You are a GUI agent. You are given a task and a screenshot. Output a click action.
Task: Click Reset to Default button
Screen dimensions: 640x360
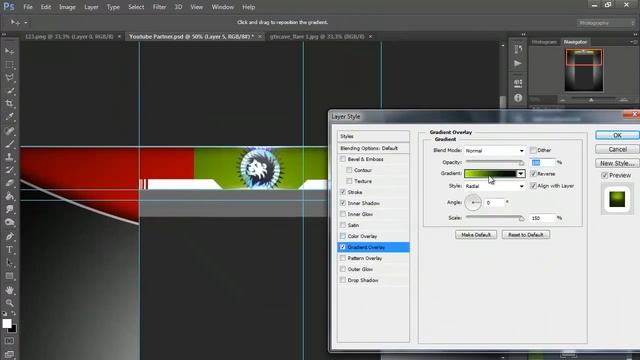coord(526,235)
